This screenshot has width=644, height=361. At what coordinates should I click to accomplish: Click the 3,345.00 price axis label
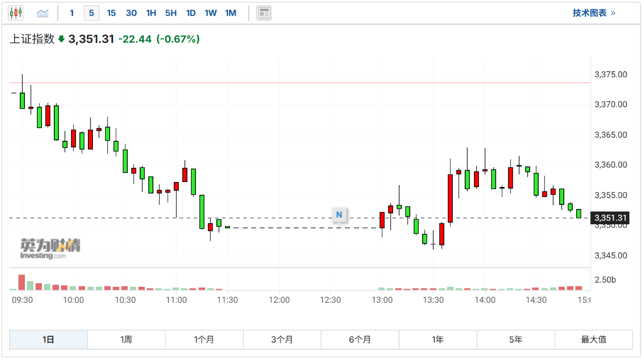610,256
